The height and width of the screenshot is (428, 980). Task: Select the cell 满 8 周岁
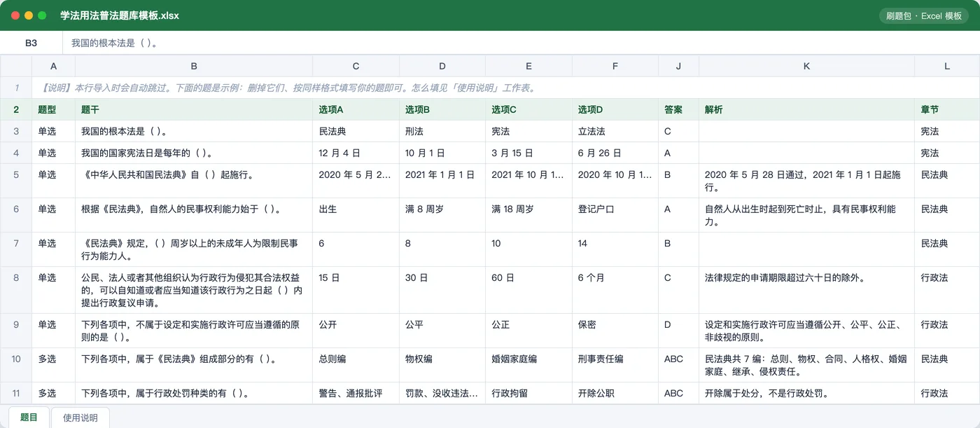pyautogui.click(x=442, y=215)
